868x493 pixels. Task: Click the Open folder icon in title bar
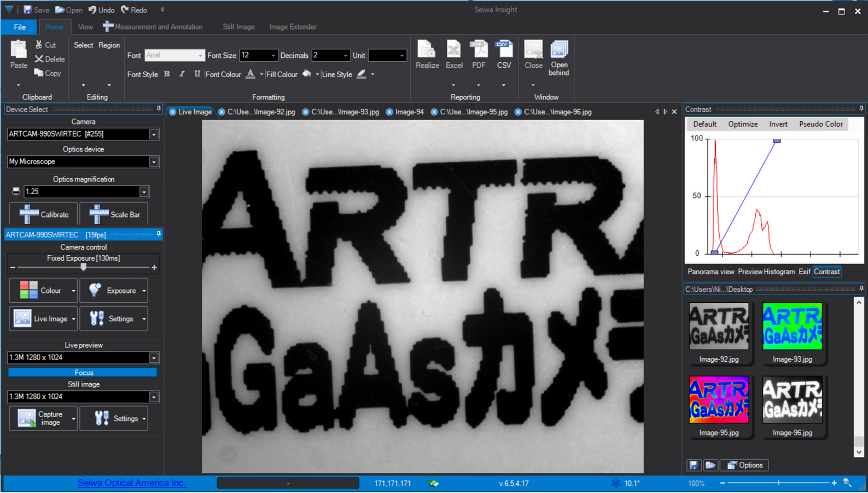(60, 10)
